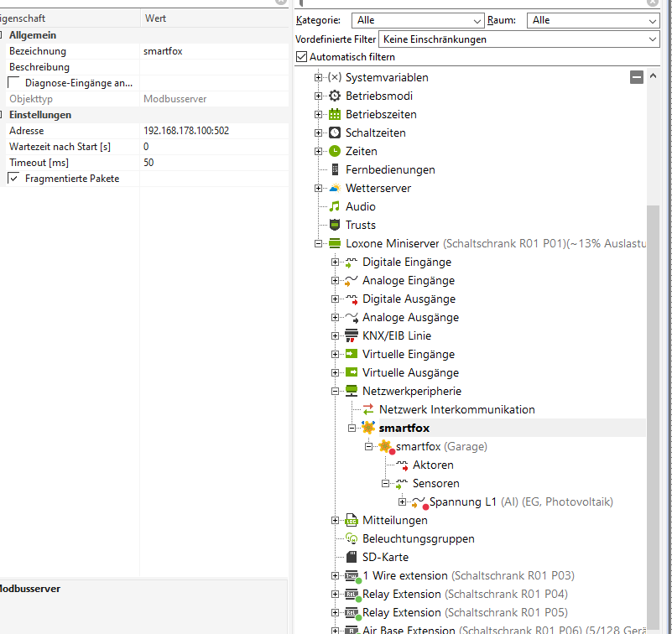The height and width of the screenshot is (634, 672).
Task: Click the Netzwerkperipherie icon
Action: [352, 391]
